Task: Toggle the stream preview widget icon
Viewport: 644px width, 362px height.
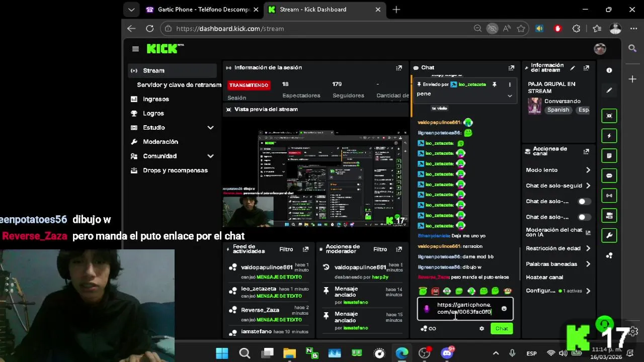Action: click(x=609, y=116)
